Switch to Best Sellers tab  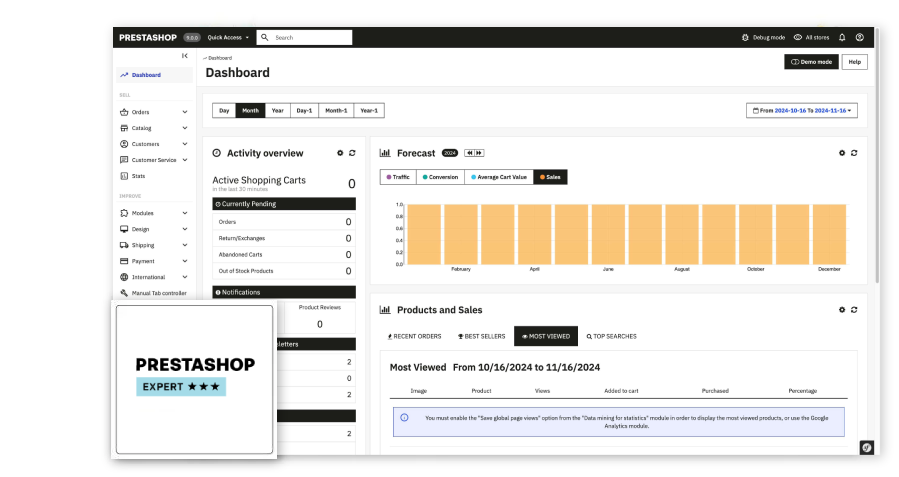point(482,337)
